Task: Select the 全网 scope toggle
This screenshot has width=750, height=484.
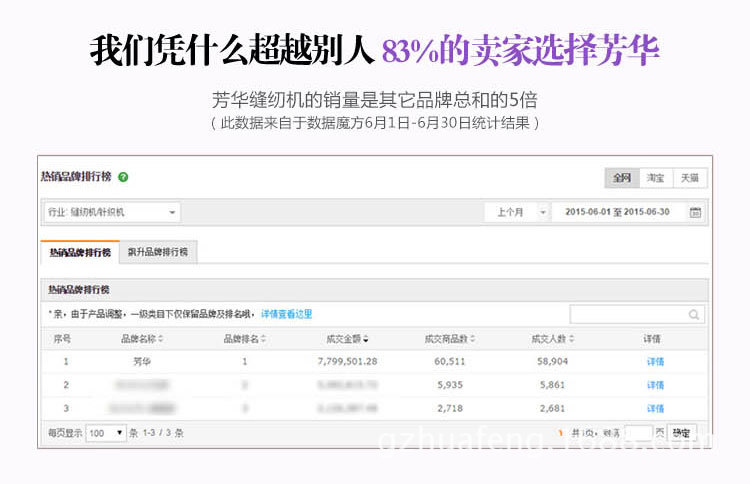Action: [622, 178]
